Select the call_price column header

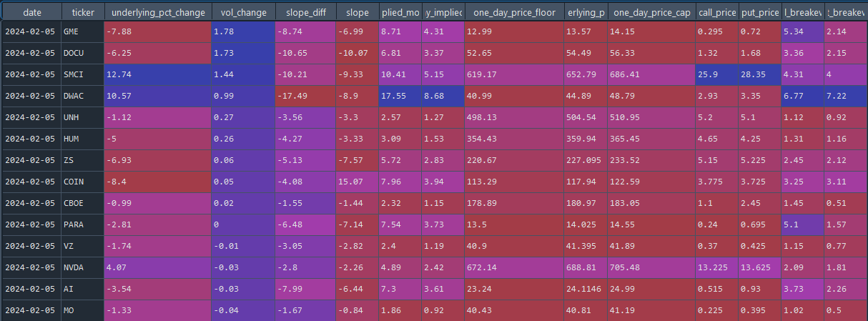click(717, 11)
